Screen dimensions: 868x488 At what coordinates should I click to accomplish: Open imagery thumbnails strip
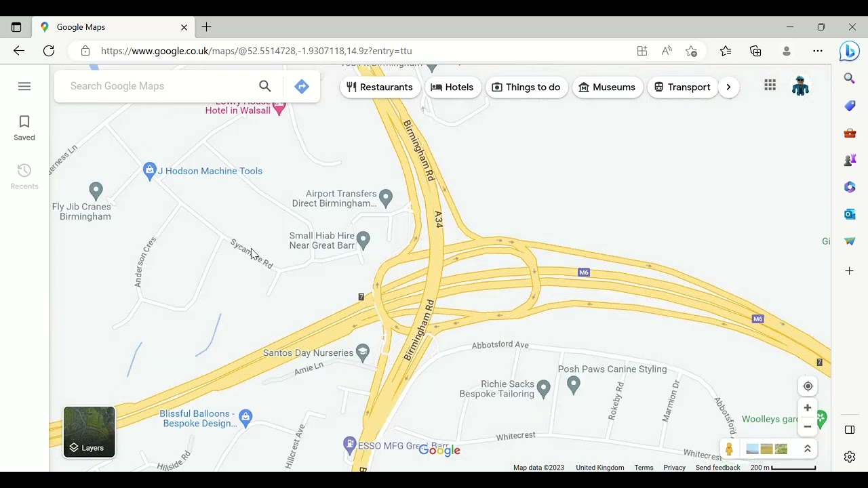(x=766, y=449)
